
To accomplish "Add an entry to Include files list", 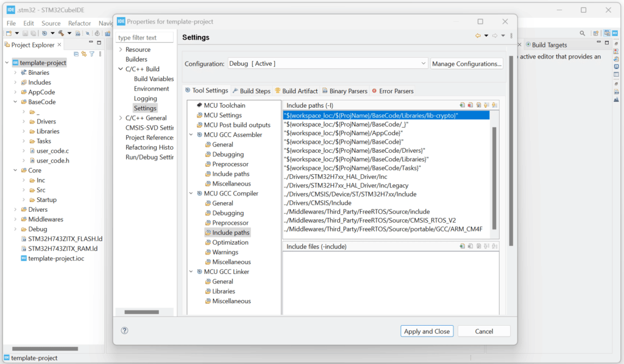I will 462,247.
